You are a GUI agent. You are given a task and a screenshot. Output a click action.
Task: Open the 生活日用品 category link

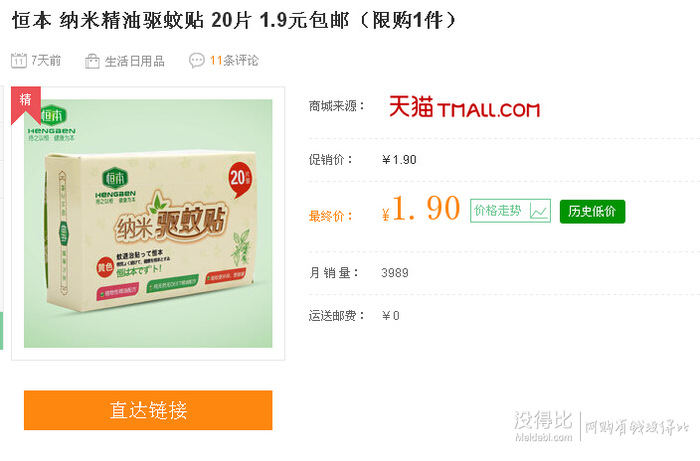point(135,61)
